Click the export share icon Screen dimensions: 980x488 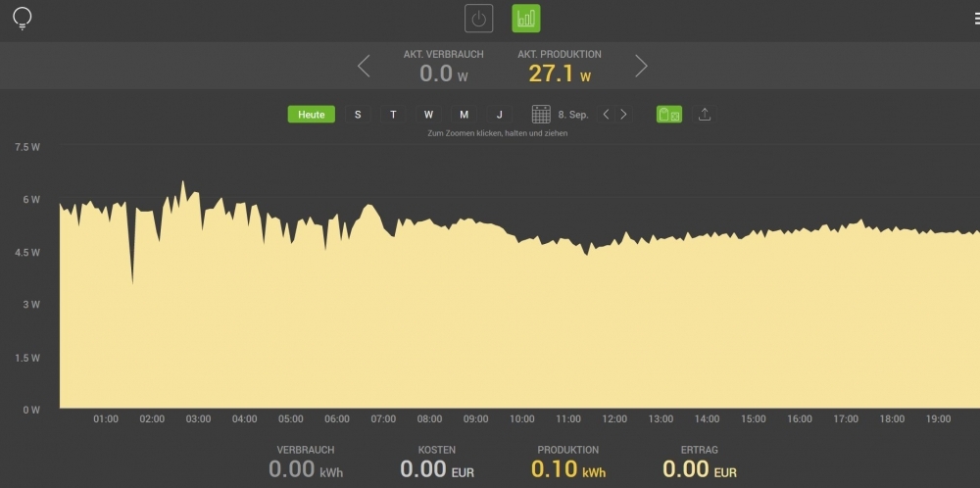705,115
